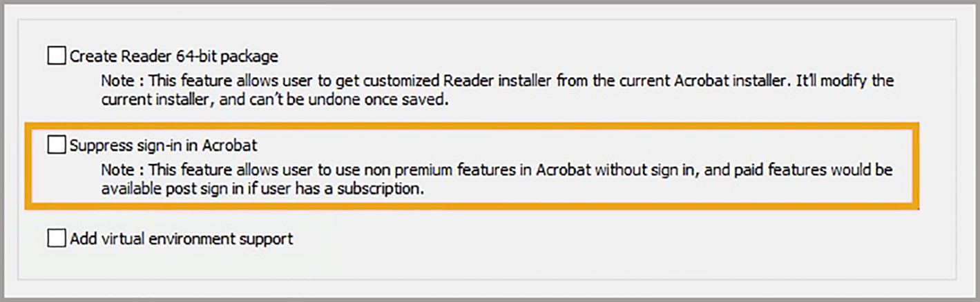The width and height of the screenshot is (980, 302).
Task: Tick the Suppress sign-in in Acrobat checkbox
Action: click(x=56, y=145)
